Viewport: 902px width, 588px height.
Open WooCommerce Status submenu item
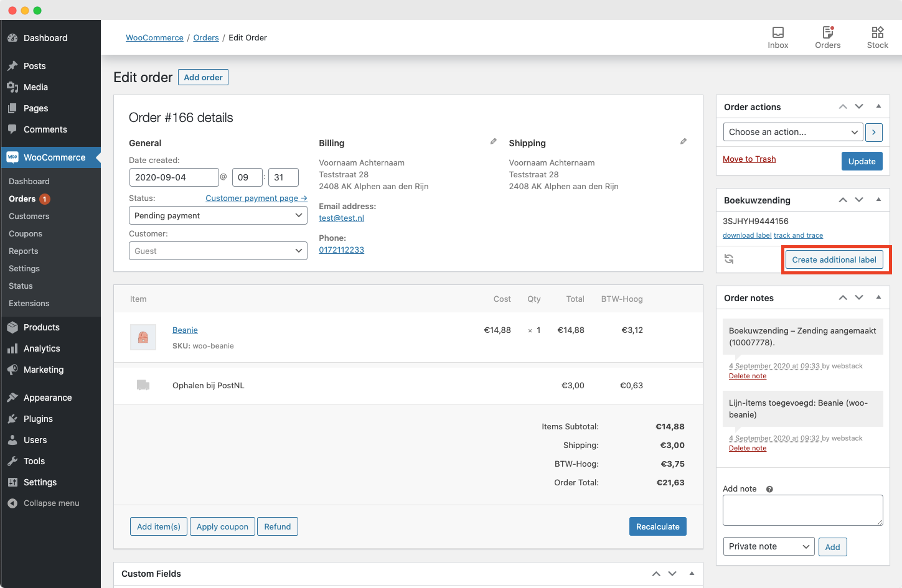tap(21, 286)
